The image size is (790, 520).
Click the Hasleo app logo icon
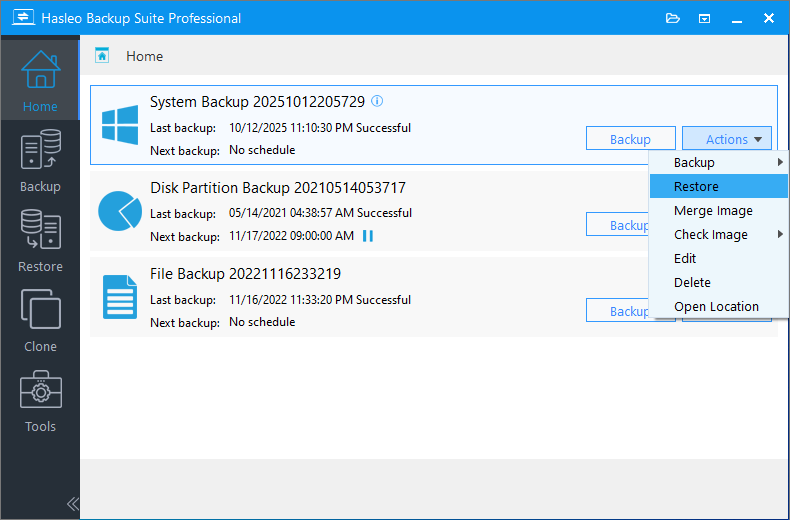click(24, 18)
